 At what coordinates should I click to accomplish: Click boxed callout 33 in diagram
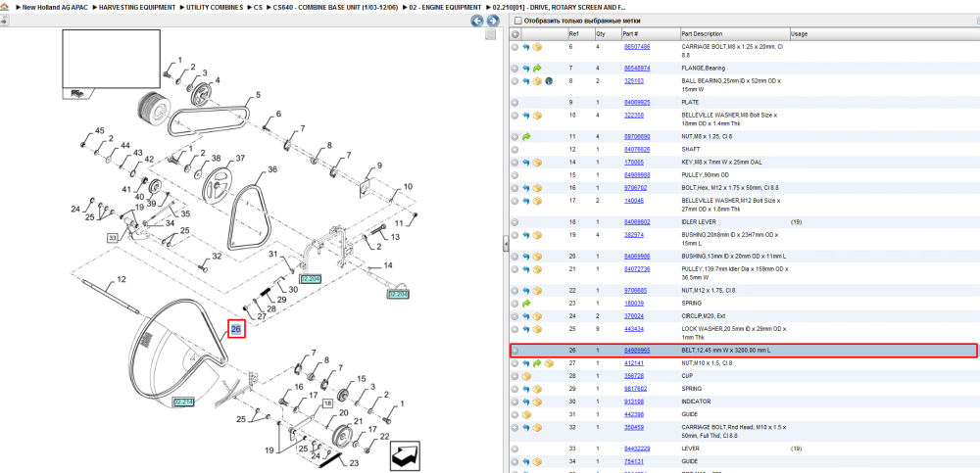(112, 237)
